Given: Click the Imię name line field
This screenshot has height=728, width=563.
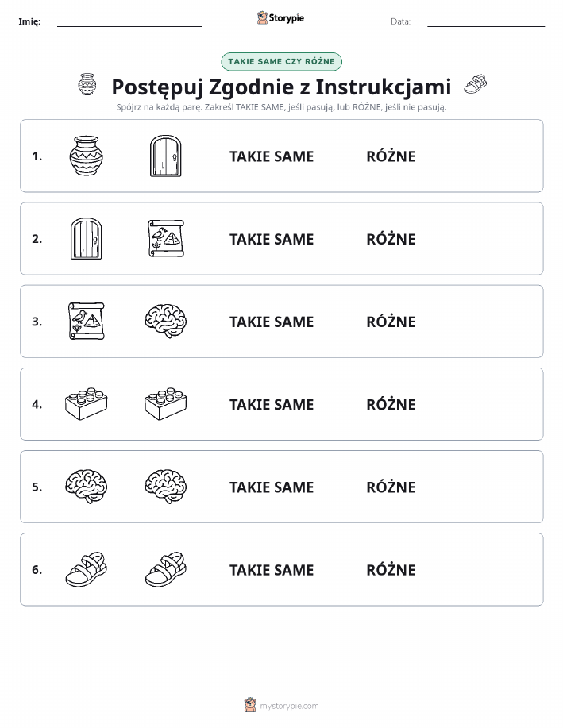Looking at the screenshot, I should pos(129,21).
